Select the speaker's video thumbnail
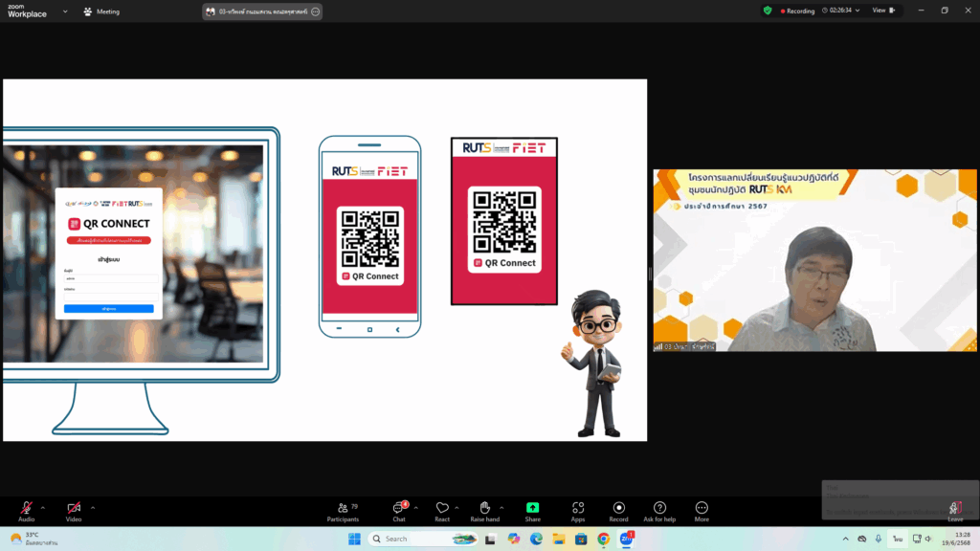 point(815,260)
